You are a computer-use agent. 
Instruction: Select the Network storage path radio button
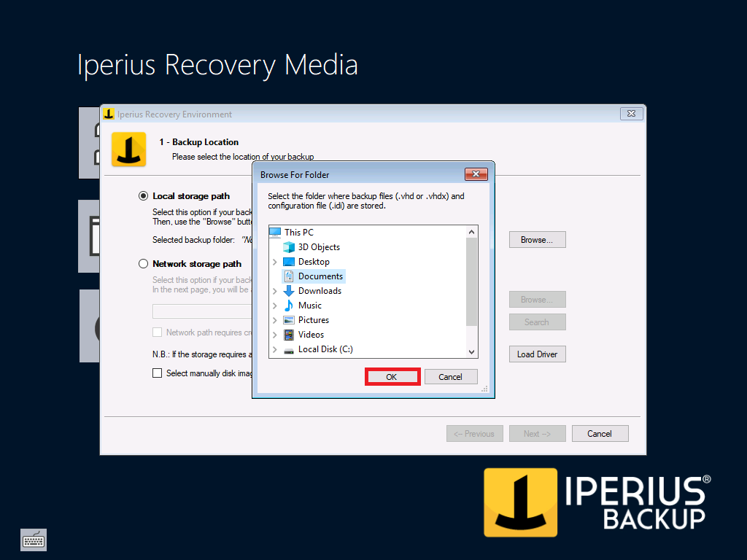(x=143, y=263)
